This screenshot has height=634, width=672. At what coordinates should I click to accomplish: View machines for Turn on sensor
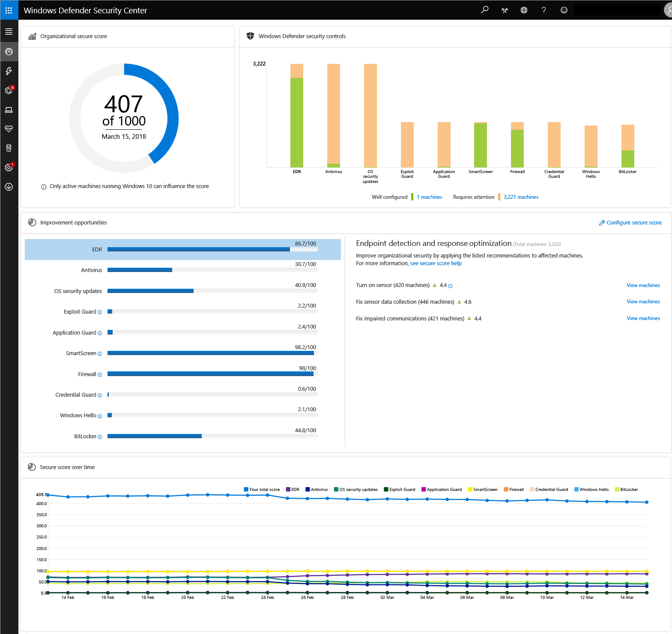643,285
